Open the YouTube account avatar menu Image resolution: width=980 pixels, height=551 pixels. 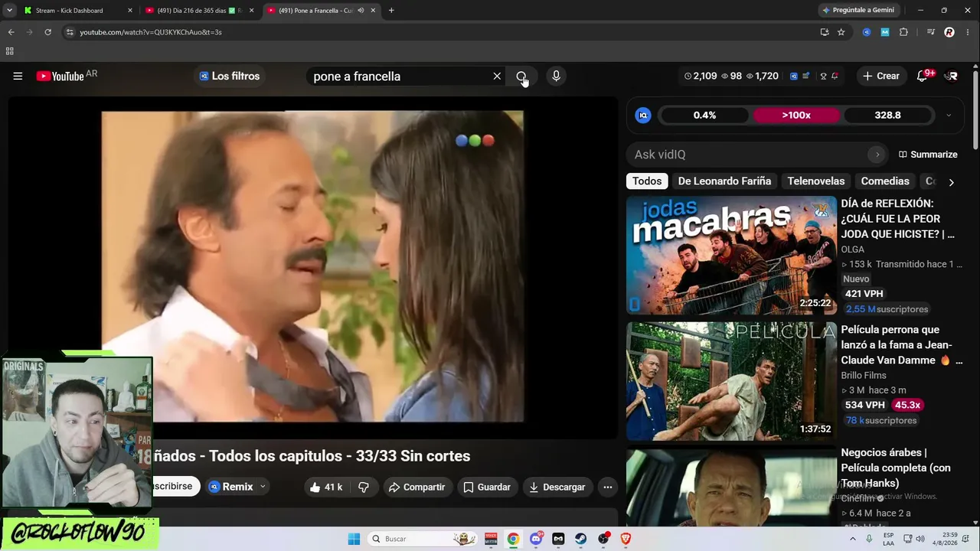tap(951, 76)
